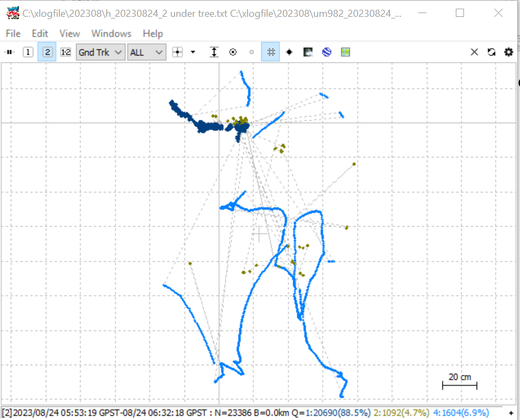Toggle the show track point icon
The height and width of the screenshot is (420, 520).
pos(233,52)
